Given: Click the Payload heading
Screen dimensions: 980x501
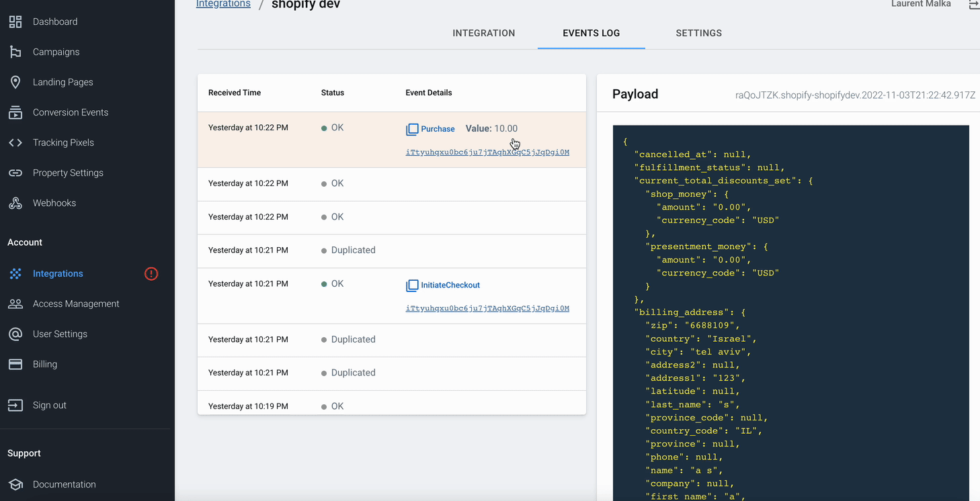Looking at the screenshot, I should coord(635,94).
